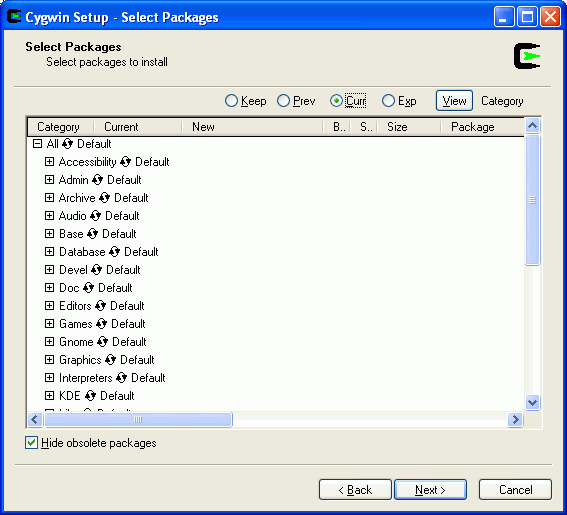This screenshot has height=515, width=567.
Task: Expand the Editors category
Action: coord(49,306)
